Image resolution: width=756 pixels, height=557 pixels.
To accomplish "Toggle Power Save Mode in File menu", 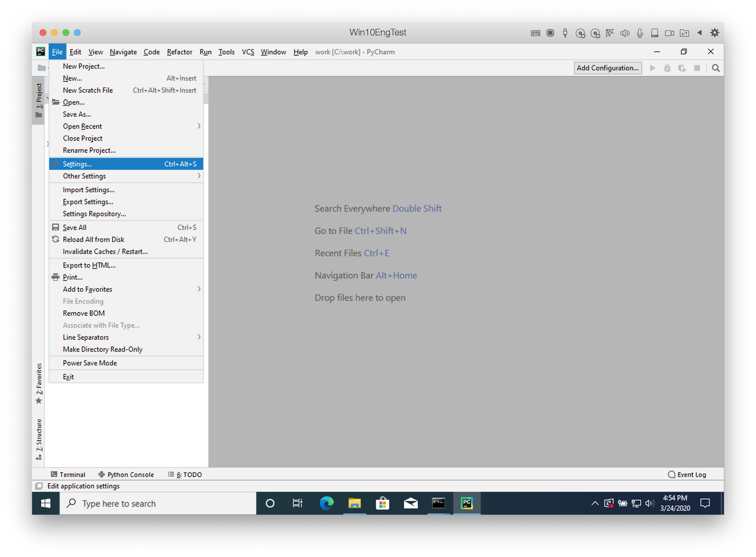I will click(126, 363).
